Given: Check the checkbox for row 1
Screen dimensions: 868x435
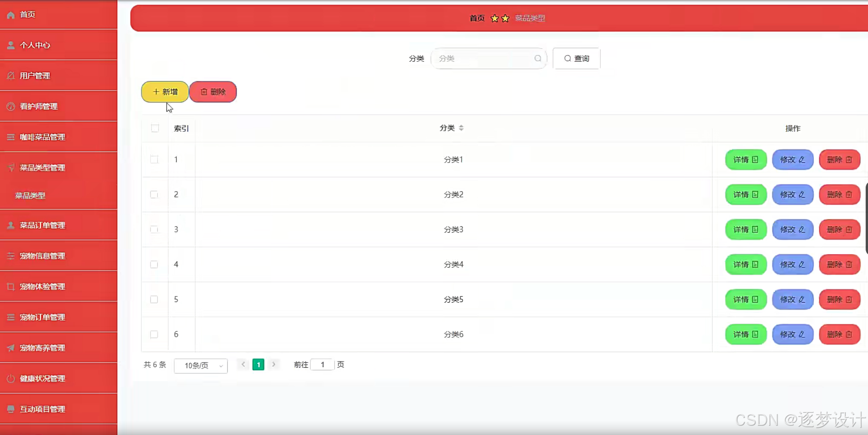Looking at the screenshot, I should click(x=154, y=159).
